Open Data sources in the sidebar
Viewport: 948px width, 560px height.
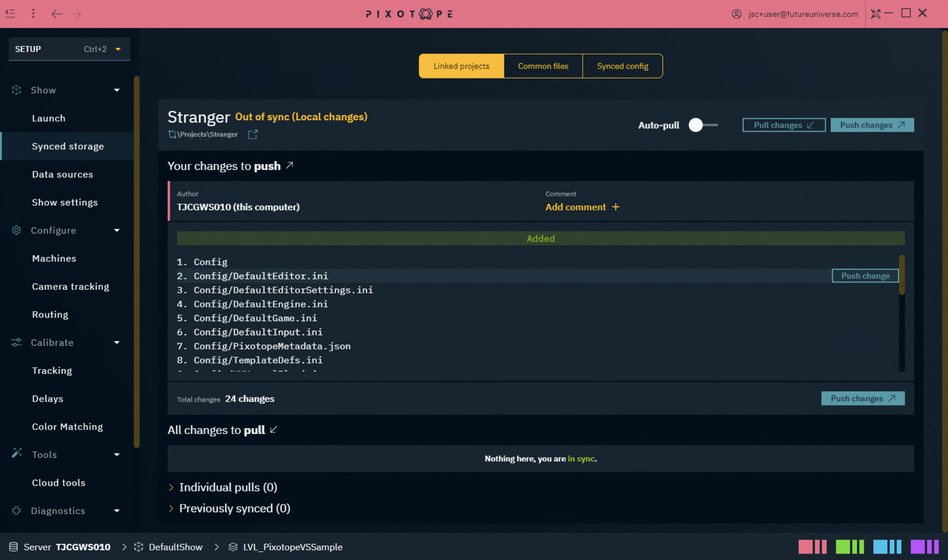67,174
